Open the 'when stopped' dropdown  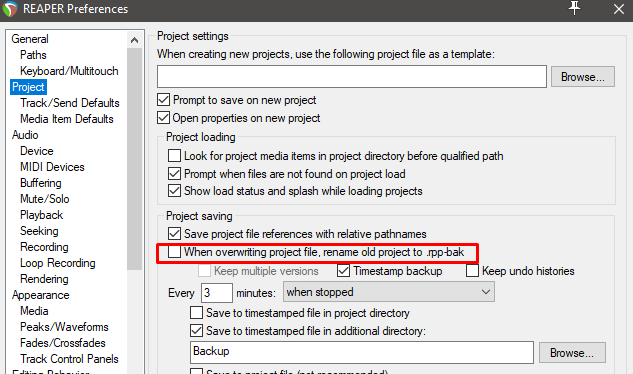coord(389,292)
